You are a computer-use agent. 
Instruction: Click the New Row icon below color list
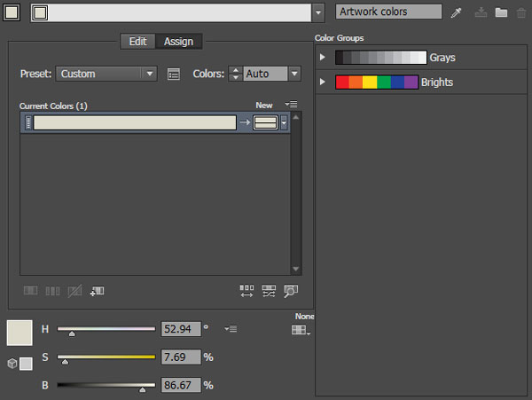click(97, 291)
